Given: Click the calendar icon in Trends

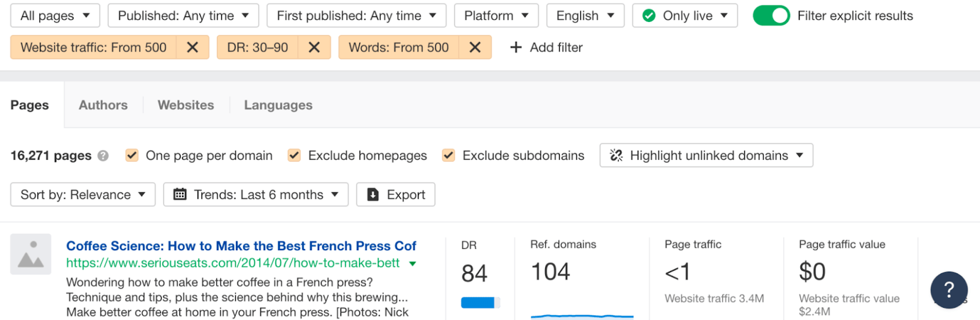Looking at the screenshot, I should pyautogui.click(x=180, y=195).
